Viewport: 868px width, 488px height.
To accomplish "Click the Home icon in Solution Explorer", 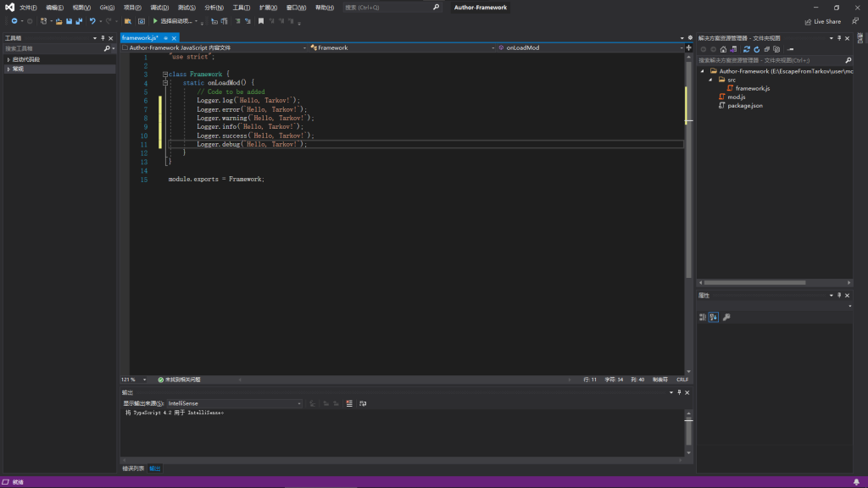I will coord(724,49).
